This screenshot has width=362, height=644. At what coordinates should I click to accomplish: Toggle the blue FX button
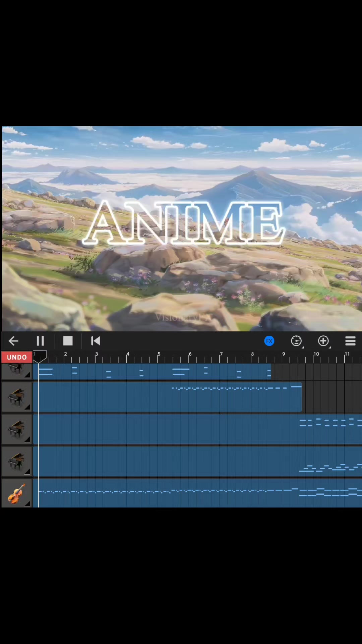click(269, 341)
